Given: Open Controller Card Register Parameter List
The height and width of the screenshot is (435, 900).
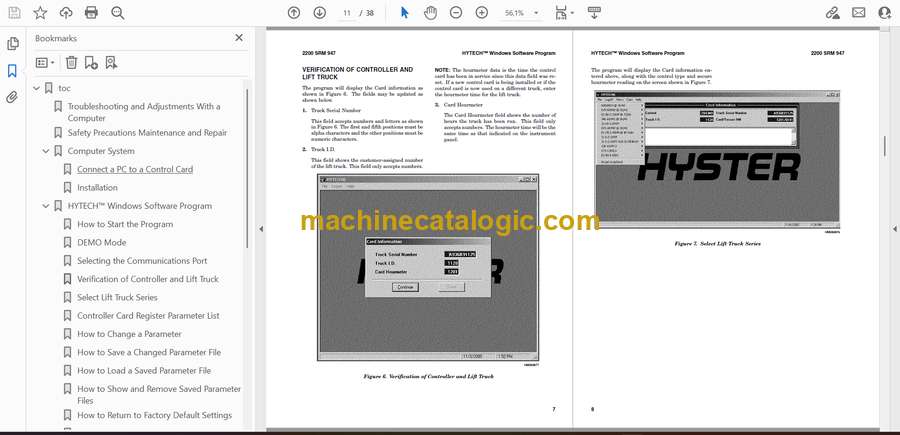Looking at the screenshot, I should 148,316.
